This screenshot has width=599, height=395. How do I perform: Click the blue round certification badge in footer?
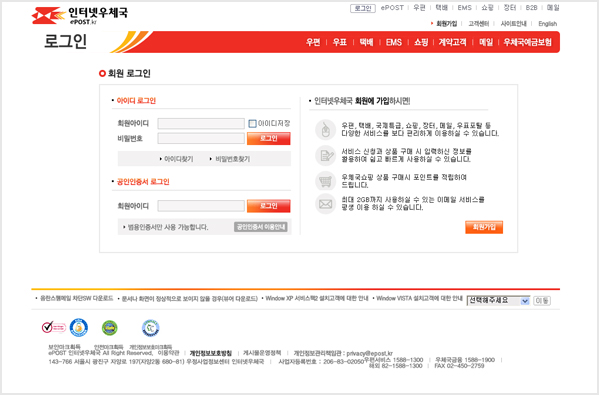pos(79,328)
